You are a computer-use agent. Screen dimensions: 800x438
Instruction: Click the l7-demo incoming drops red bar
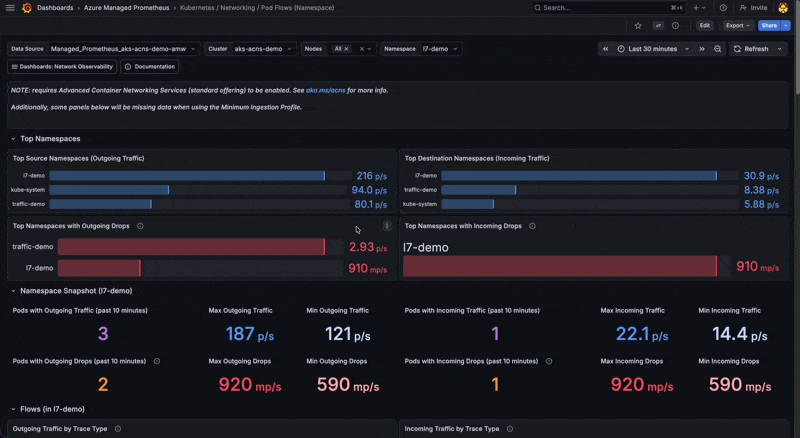coord(560,266)
